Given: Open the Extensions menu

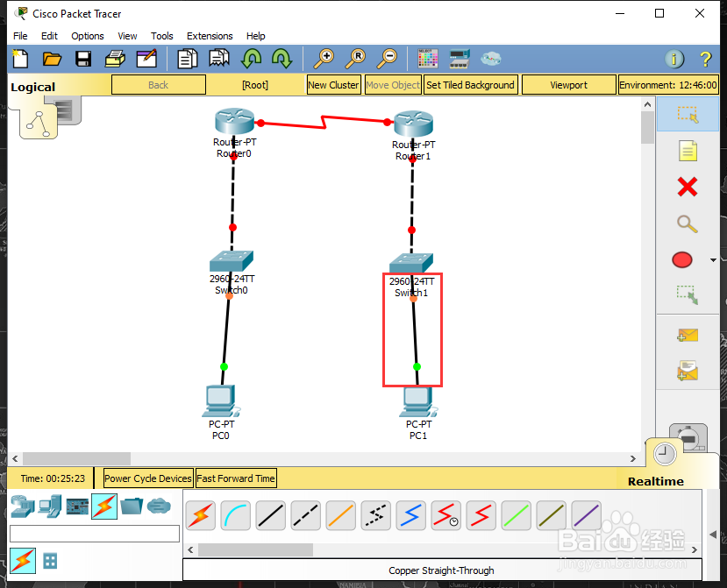Looking at the screenshot, I should point(210,36).
